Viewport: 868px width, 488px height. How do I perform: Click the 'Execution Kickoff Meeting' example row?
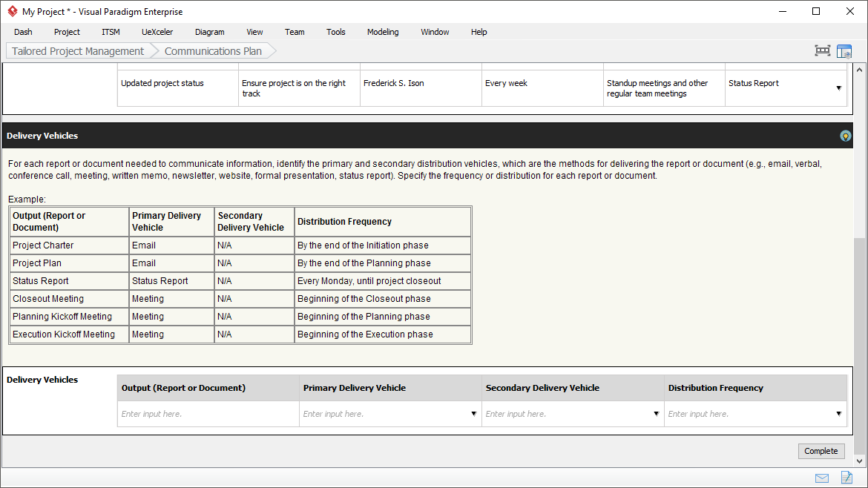click(x=240, y=334)
